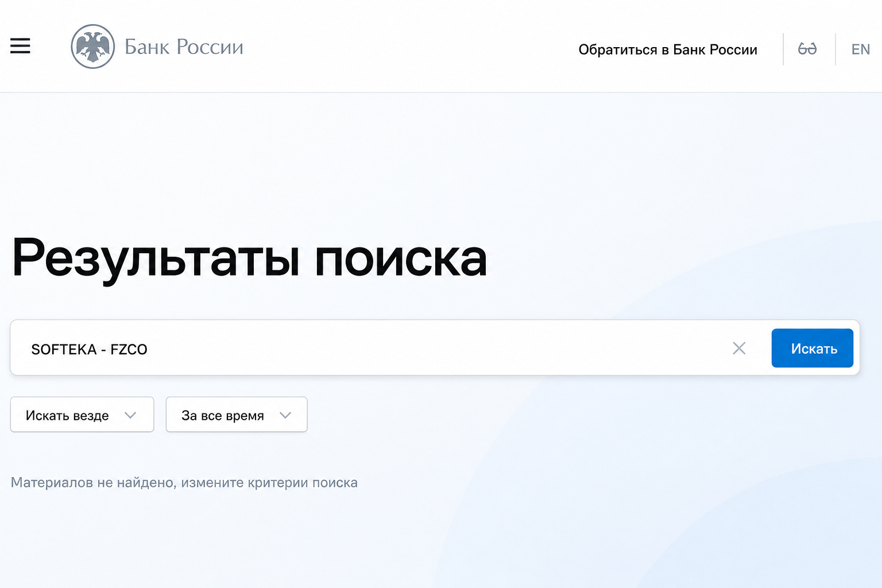Click the word SOFTEKA in the search box
Viewport: 882px width, 588px height.
pos(64,349)
